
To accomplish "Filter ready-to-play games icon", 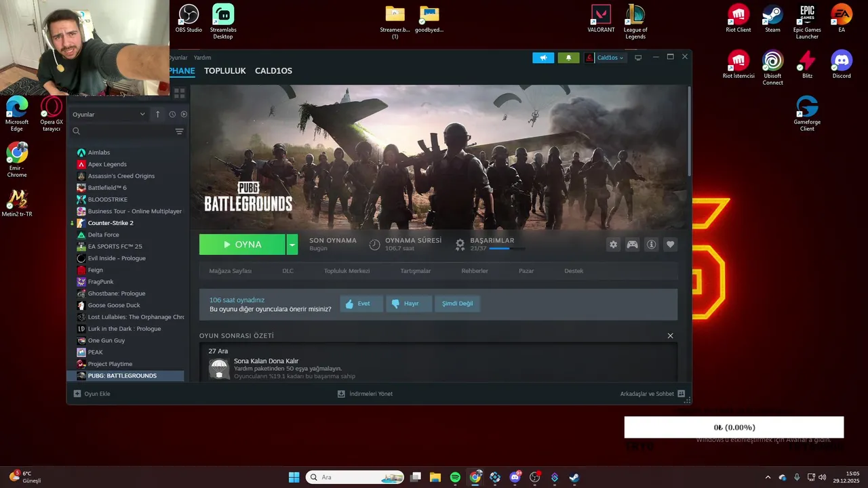I will pyautogui.click(x=184, y=115).
